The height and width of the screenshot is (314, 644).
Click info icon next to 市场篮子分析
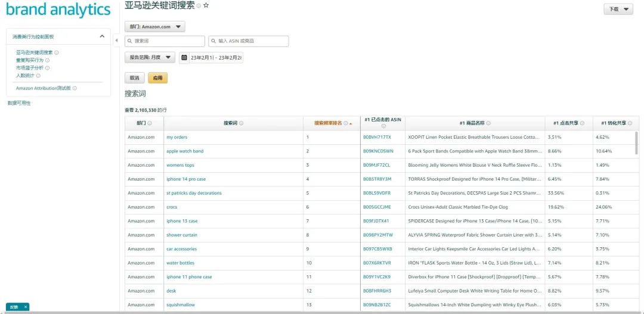coord(48,68)
